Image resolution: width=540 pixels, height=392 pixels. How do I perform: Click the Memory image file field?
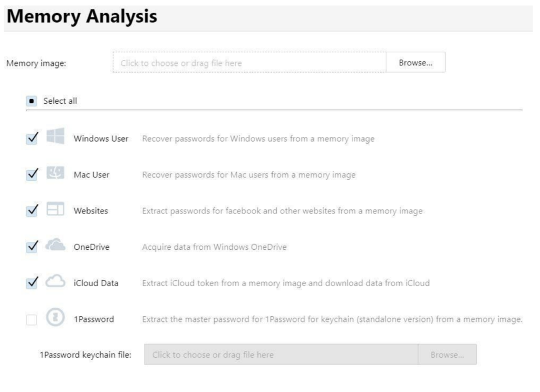(249, 62)
